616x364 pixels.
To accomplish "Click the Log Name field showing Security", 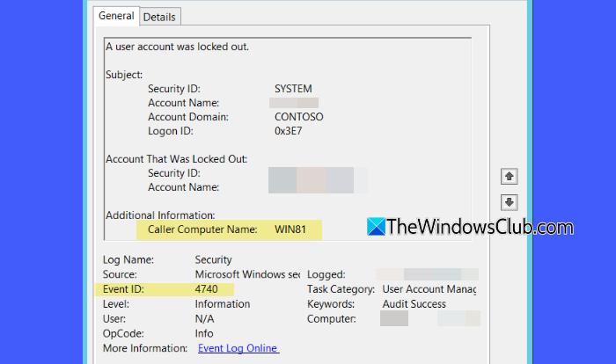I will [x=213, y=260].
